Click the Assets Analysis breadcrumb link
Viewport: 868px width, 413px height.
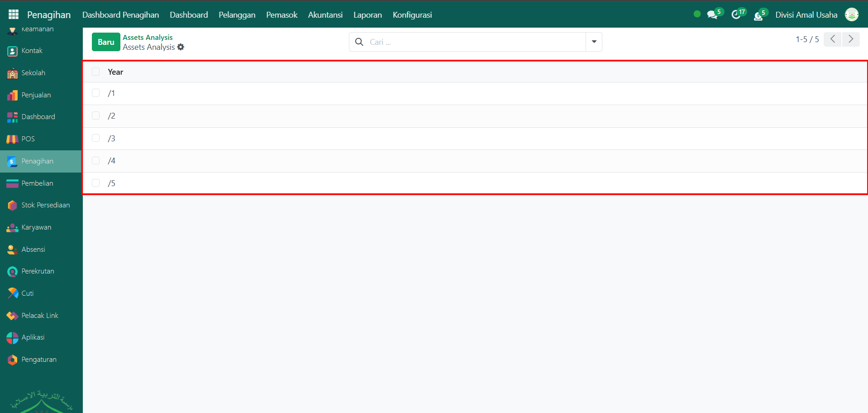(148, 37)
